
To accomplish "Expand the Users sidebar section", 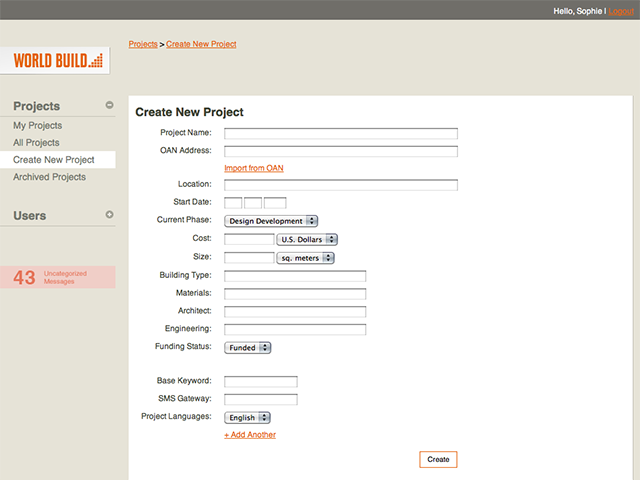I will tap(109, 214).
